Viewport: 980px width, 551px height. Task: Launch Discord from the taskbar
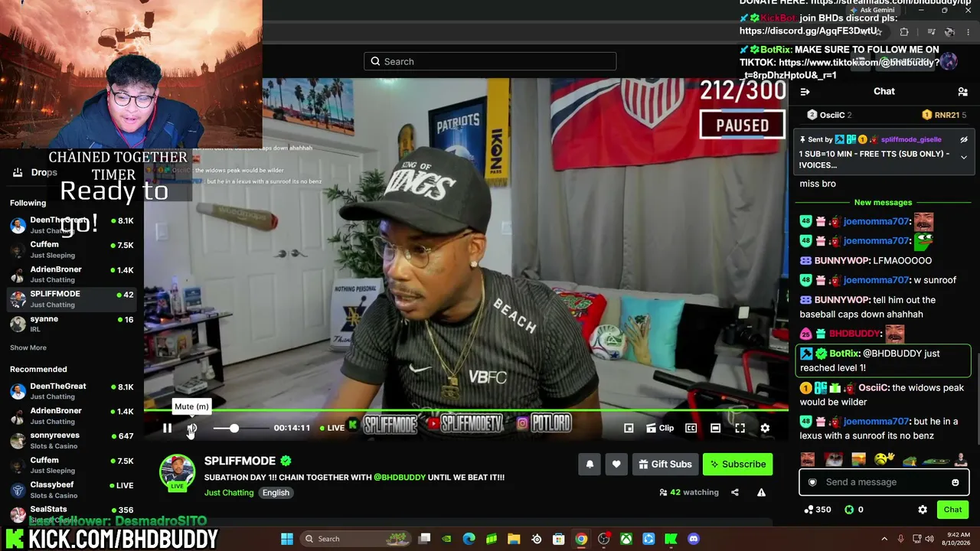(694, 539)
